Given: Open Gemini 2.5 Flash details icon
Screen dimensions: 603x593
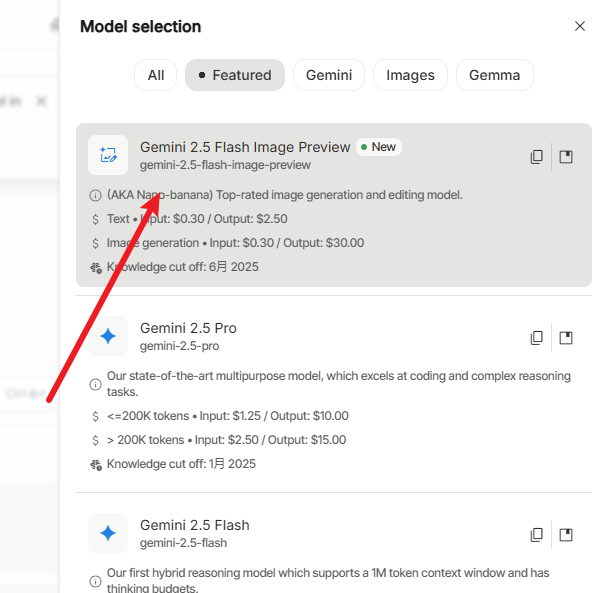Looking at the screenshot, I should coord(566,535).
